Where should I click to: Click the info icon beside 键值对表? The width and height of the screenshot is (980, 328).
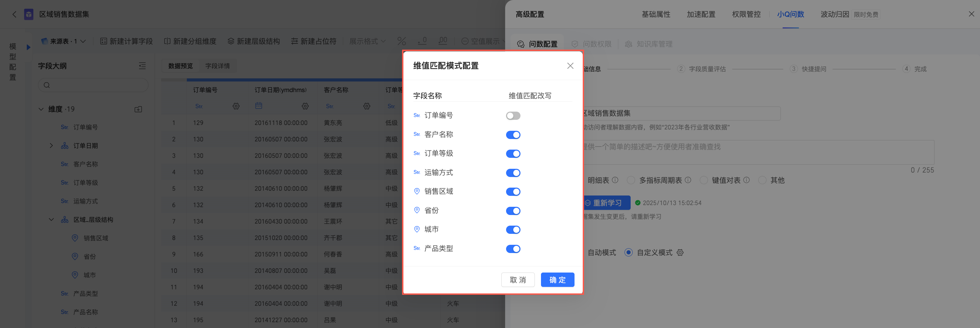(746, 180)
